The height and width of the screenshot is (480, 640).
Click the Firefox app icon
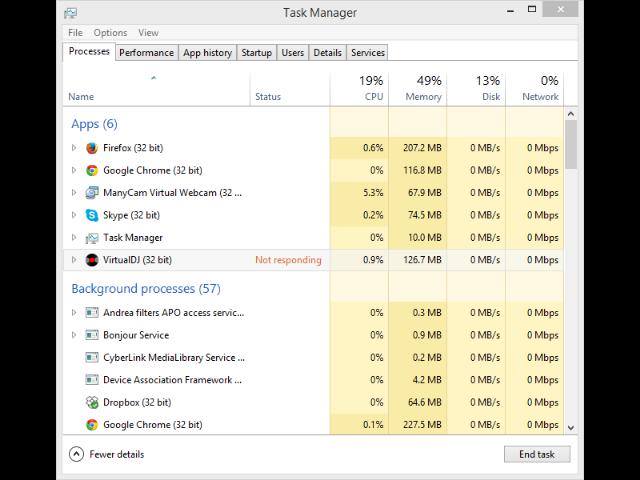[x=92, y=148]
